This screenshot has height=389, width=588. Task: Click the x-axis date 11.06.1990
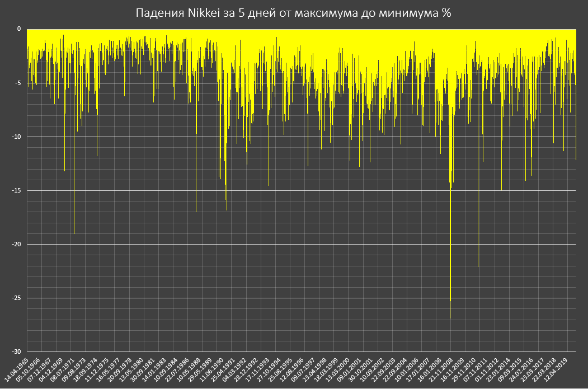211,370
